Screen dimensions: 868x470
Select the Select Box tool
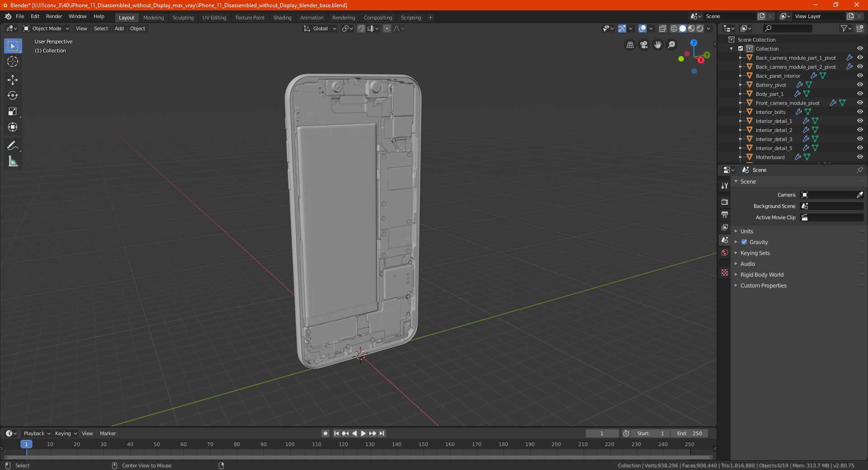pyautogui.click(x=13, y=46)
